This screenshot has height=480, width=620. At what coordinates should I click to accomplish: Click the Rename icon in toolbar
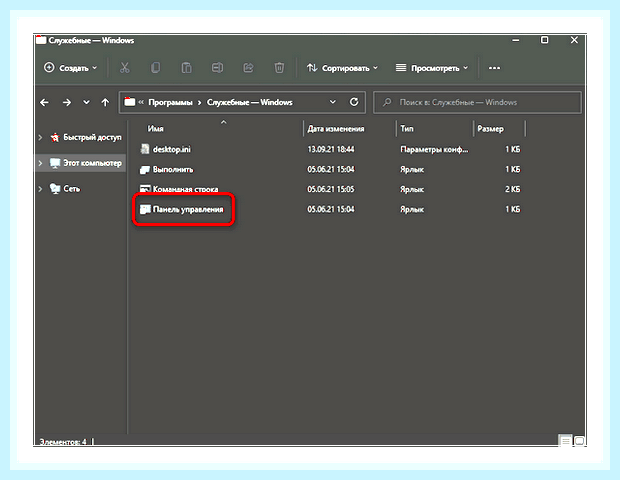tap(217, 68)
